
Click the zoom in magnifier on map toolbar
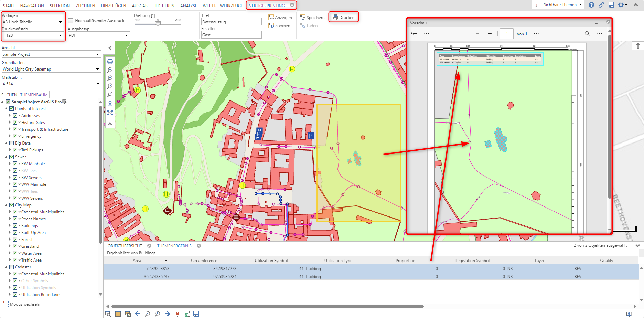(110, 70)
